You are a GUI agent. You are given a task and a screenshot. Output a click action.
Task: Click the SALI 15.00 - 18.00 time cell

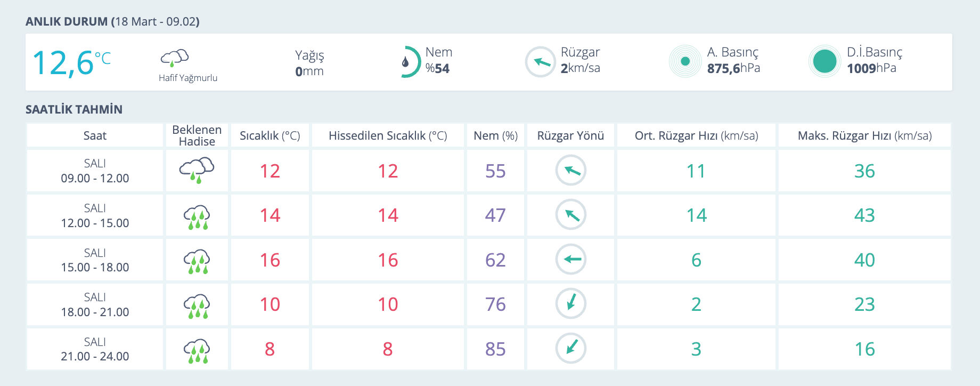pyautogui.click(x=95, y=260)
